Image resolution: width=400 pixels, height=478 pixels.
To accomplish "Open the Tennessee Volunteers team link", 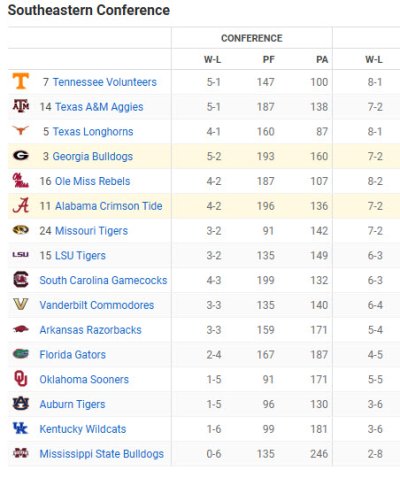I will [105, 82].
